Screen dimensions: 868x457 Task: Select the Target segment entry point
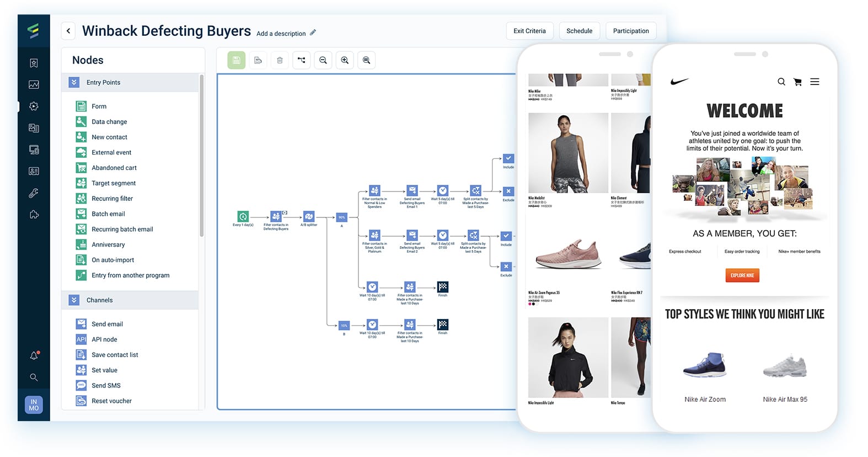[105, 183]
